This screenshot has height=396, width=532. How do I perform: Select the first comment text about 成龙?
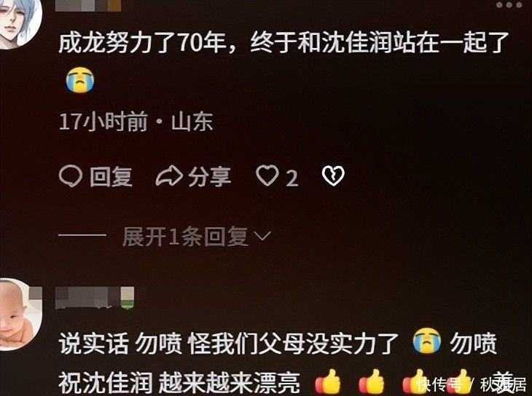pos(284,43)
